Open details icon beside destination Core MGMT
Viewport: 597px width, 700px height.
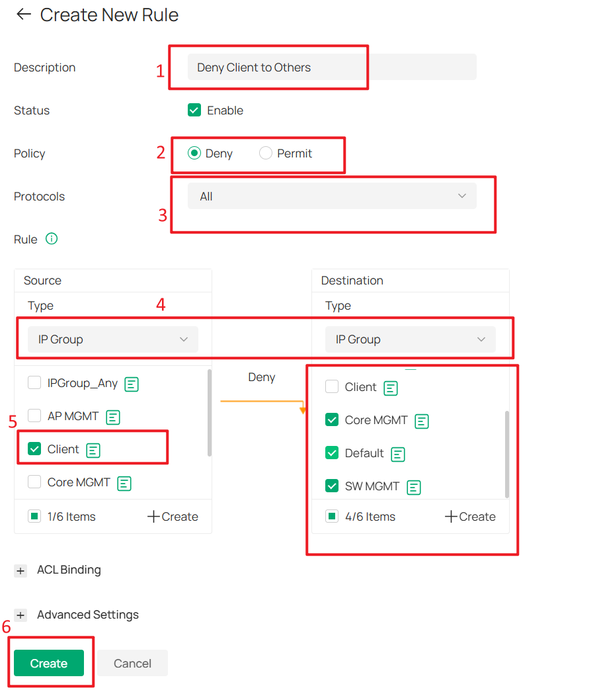point(422,421)
